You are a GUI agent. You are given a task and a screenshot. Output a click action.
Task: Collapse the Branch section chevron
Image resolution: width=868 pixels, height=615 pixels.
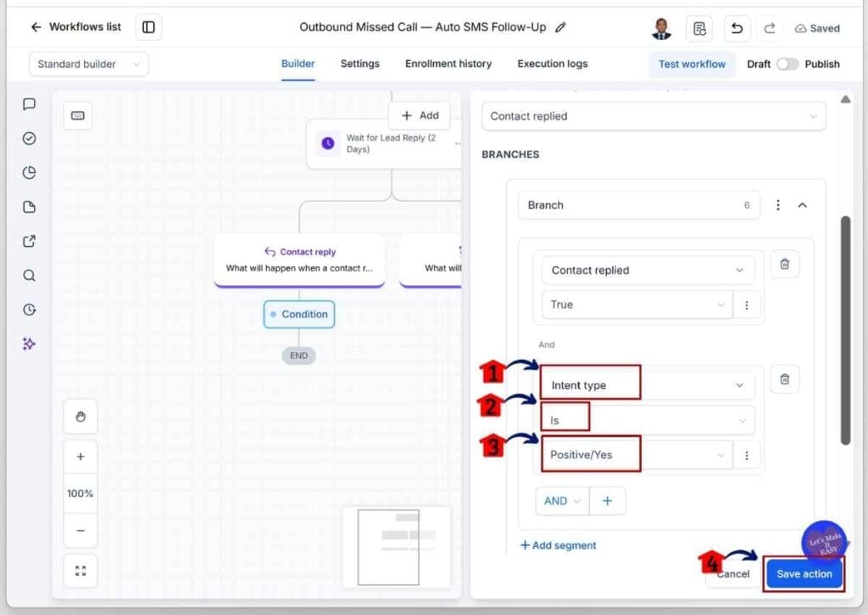click(802, 205)
